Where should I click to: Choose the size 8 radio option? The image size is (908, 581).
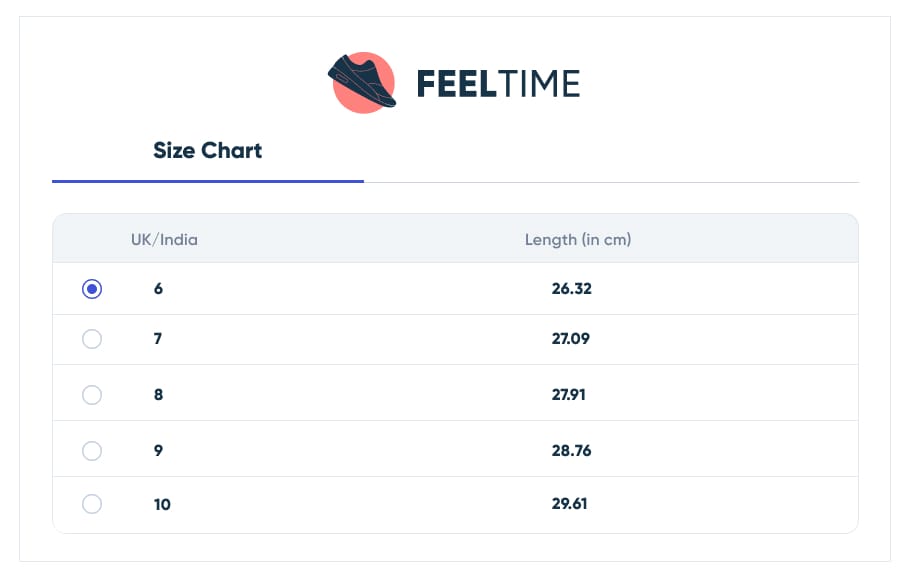click(x=92, y=395)
